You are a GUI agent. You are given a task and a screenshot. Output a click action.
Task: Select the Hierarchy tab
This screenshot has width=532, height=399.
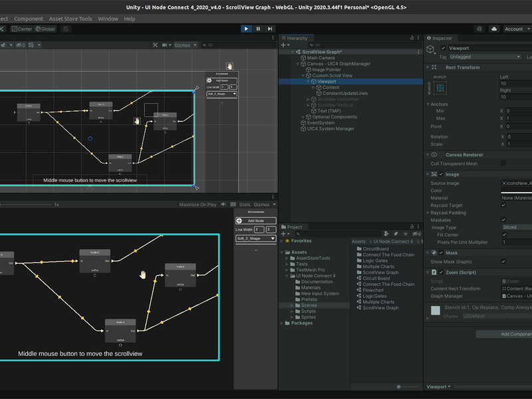pos(296,38)
